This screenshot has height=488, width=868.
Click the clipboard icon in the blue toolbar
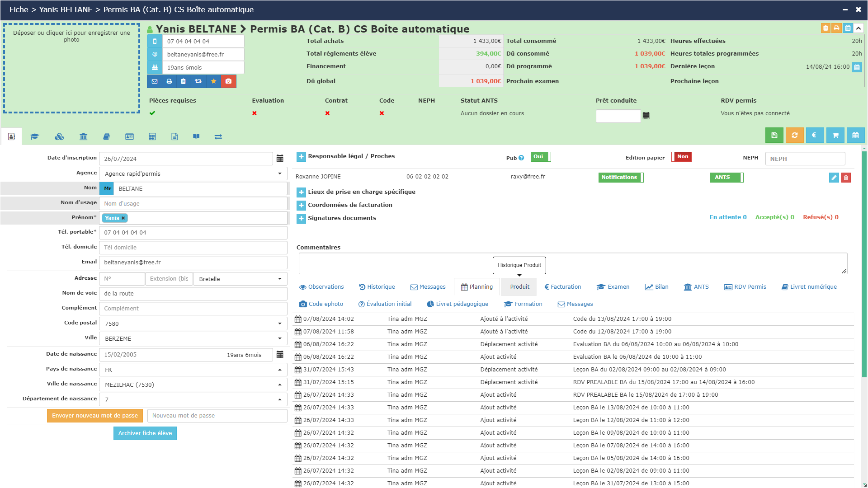(x=183, y=81)
